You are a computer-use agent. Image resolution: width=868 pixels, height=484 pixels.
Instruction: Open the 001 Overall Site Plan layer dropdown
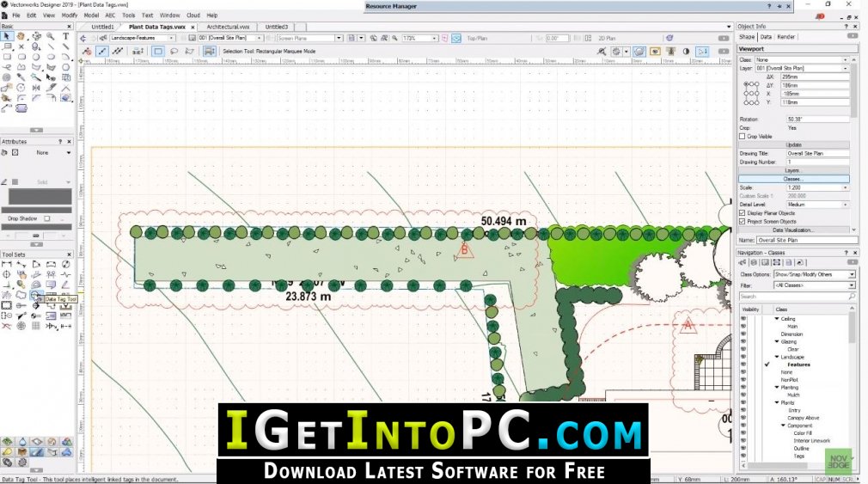point(230,38)
